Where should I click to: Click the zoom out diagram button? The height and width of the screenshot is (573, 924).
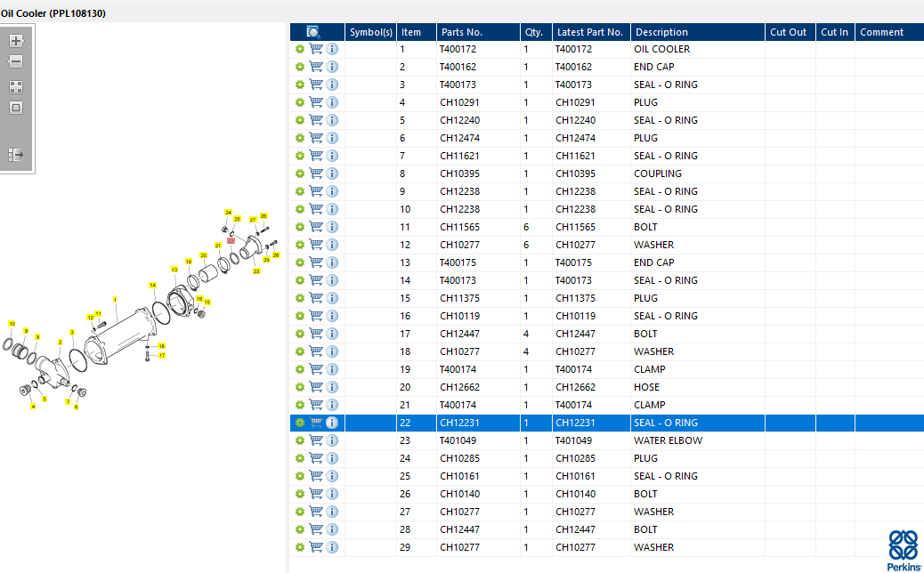16,61
